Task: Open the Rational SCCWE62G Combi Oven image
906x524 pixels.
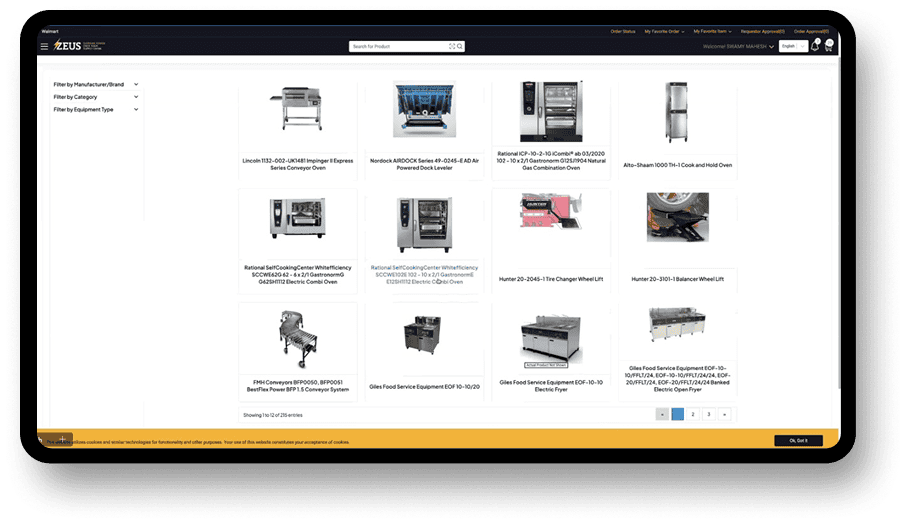Action: 298,218
